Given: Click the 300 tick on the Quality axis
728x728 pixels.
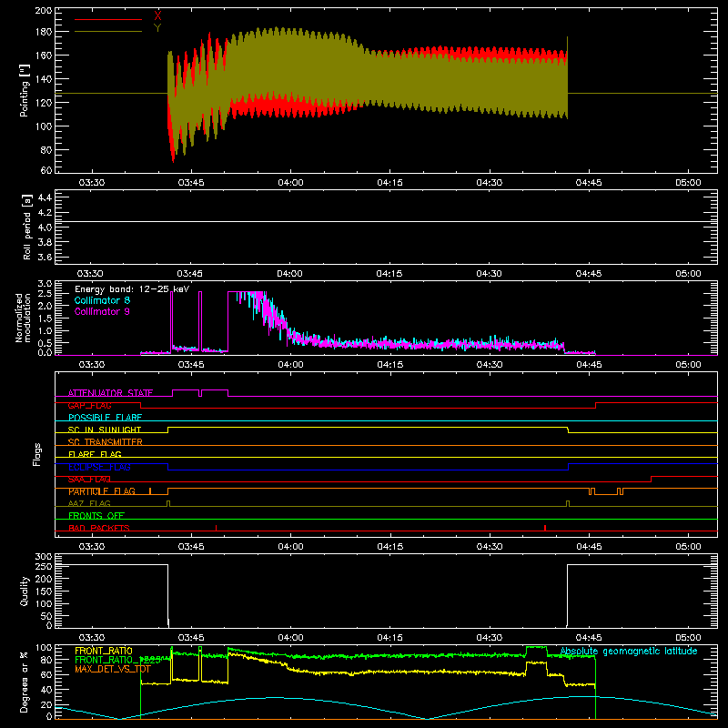Looking at the screenshot, I should point(44,557).
